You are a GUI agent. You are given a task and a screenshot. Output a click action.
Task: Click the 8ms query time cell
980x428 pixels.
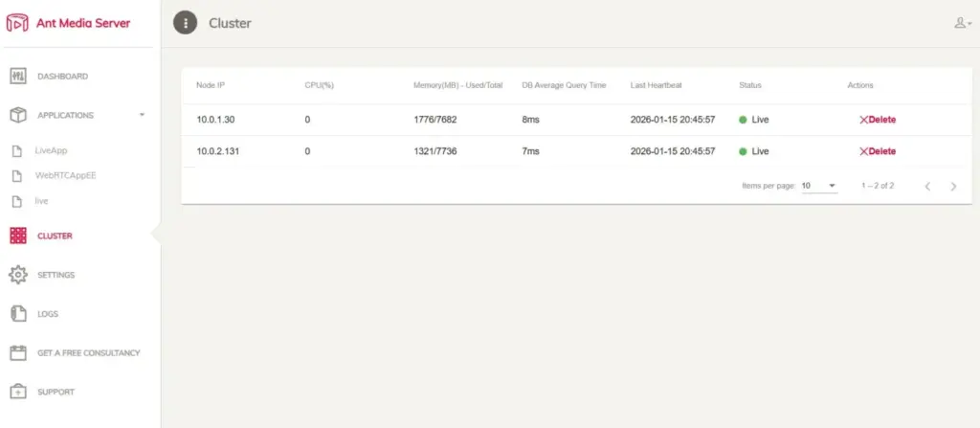click(530, 120)
